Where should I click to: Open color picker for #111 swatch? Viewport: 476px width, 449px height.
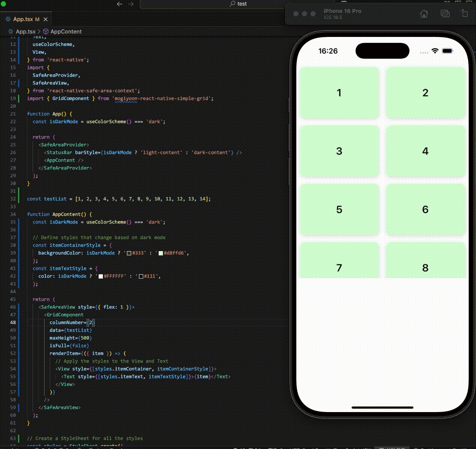(x=141, y=276)
